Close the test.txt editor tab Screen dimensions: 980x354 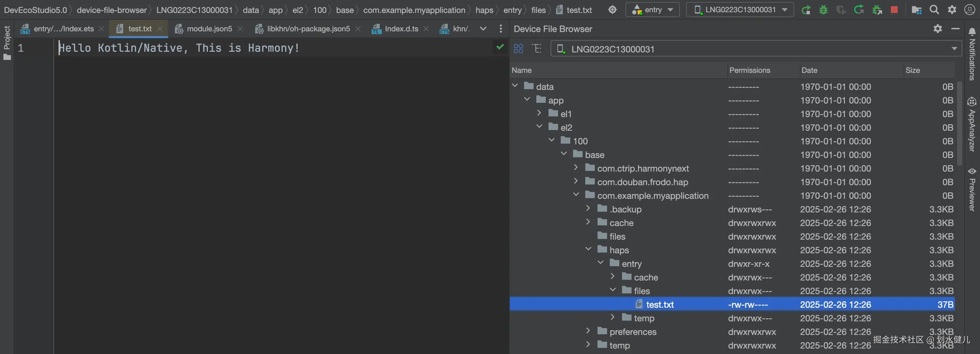(x=160, y=29)
